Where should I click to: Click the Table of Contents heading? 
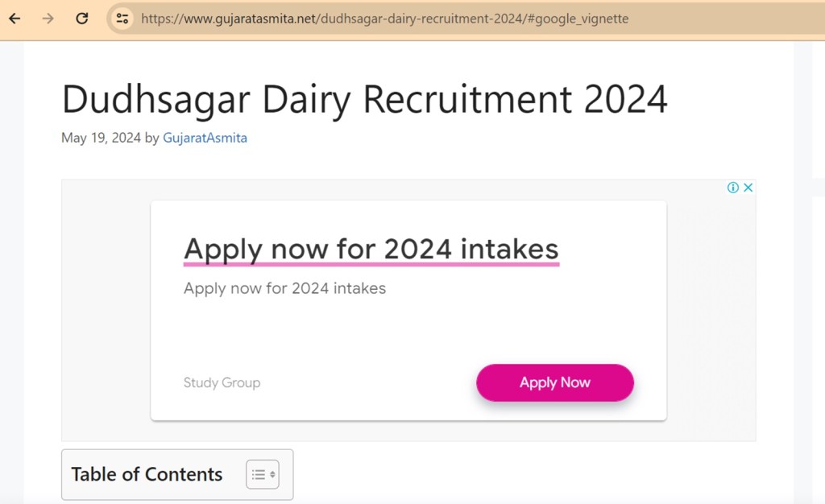pyautogui.click(x=147, y=474)
